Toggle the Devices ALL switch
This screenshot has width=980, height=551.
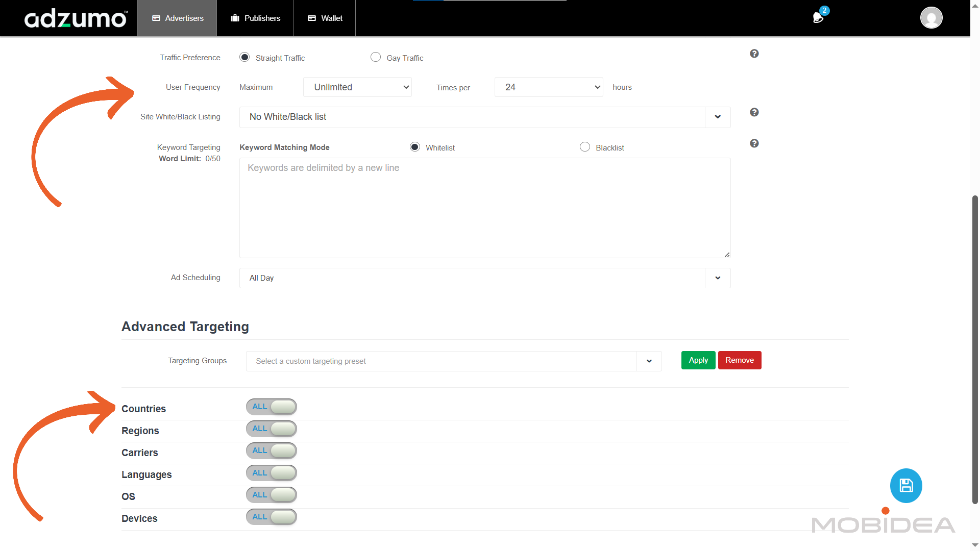tap(272, 517)
